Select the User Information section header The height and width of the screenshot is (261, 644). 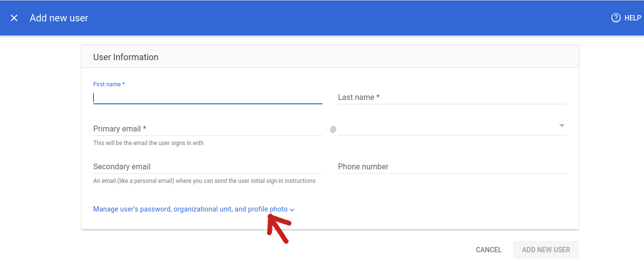[x=126, y=57]
